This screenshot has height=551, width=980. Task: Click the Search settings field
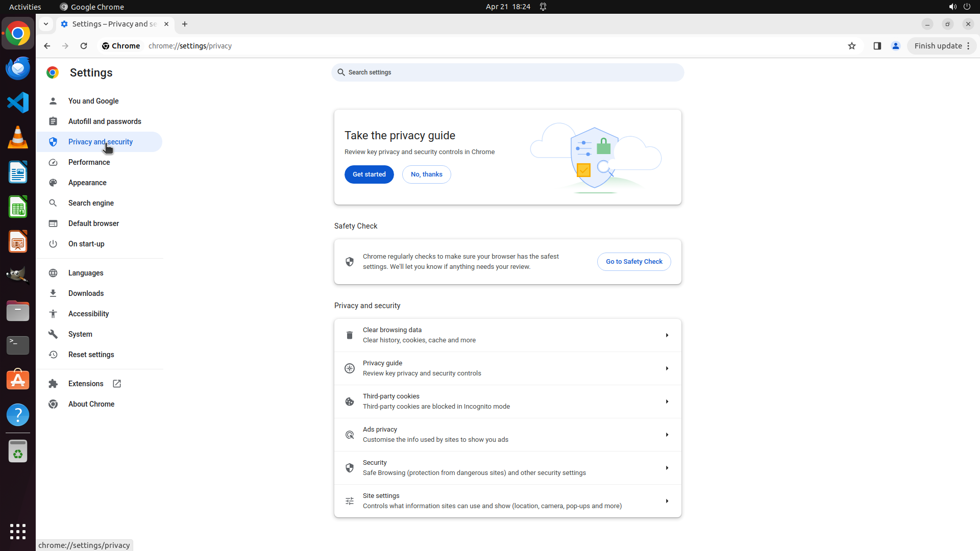coord(507,72)
